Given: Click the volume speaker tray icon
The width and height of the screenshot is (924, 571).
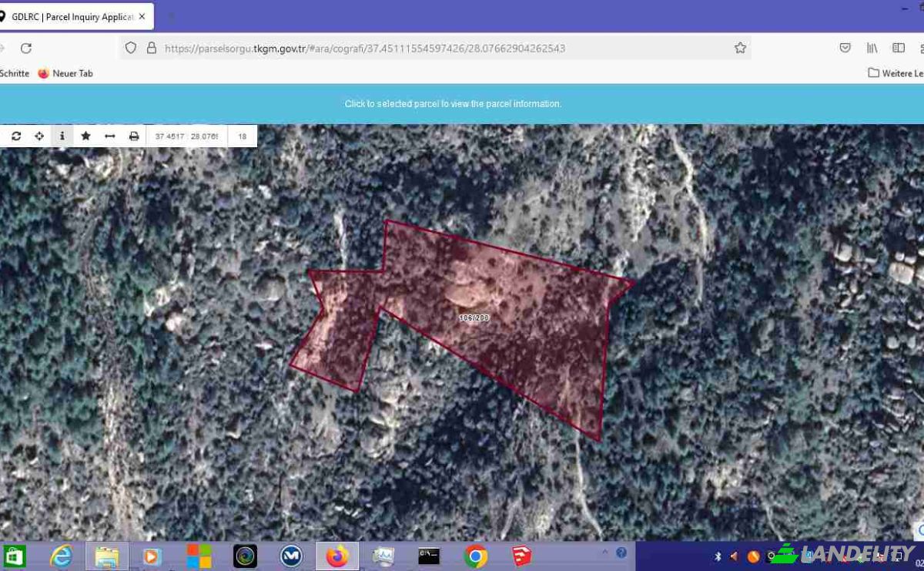Looking at the screenshot, I should [x=735, y=556].
